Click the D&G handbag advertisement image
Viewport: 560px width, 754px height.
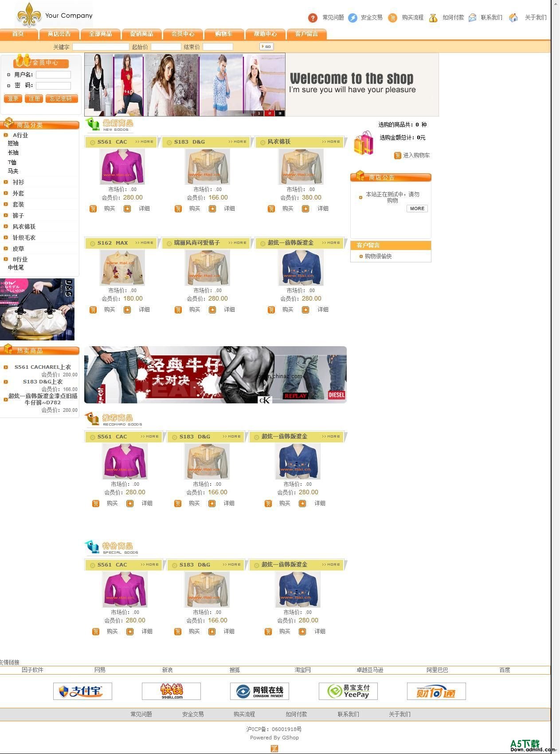point(37,309)
